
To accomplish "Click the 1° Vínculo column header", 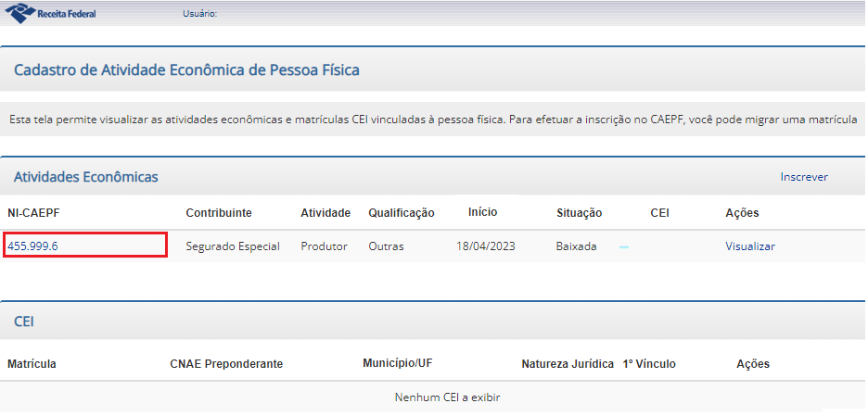I will (649, 364).
